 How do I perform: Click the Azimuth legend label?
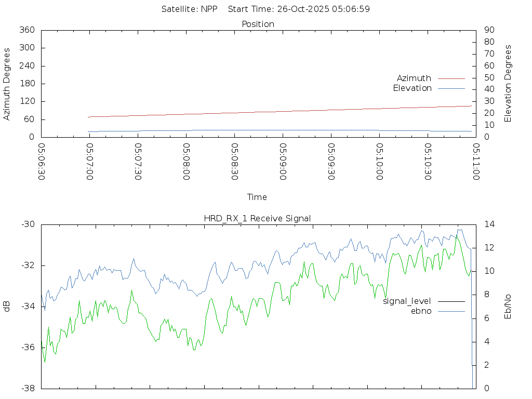pos(414,78)
